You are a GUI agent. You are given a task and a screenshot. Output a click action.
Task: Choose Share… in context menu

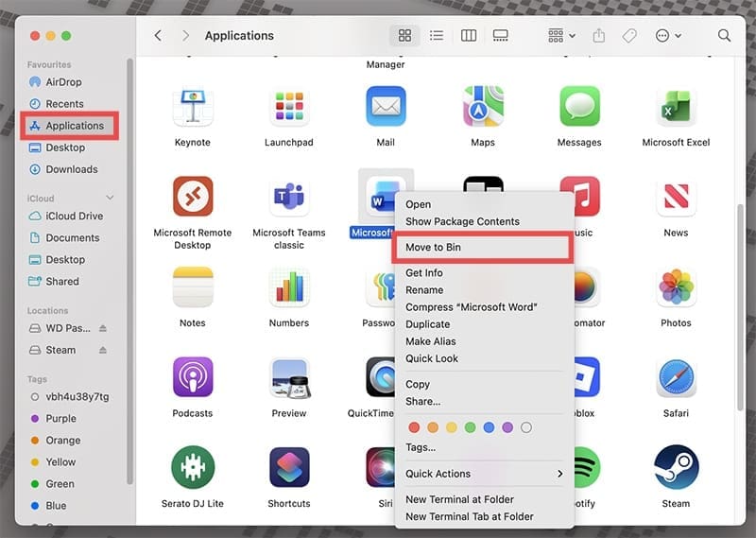(x=484, y=402)
